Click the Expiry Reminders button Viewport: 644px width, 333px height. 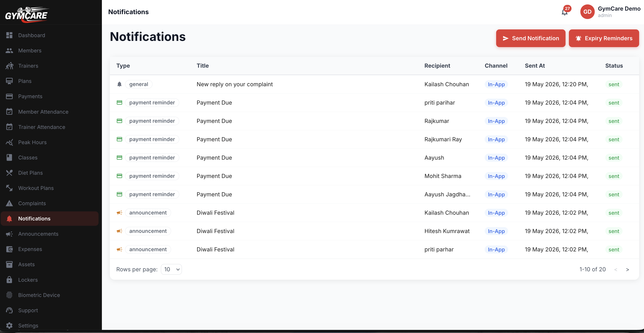(x=604, y=38)
